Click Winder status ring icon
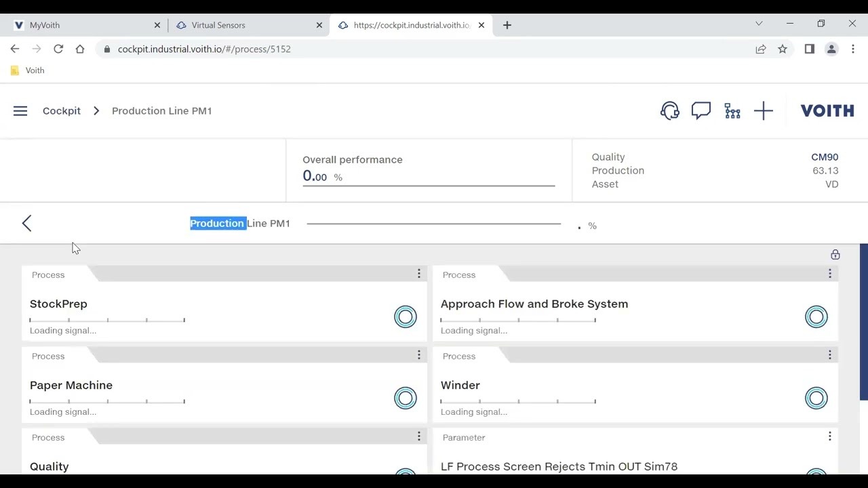The height and width of the screenshot is (488, 868). (816, 398)
